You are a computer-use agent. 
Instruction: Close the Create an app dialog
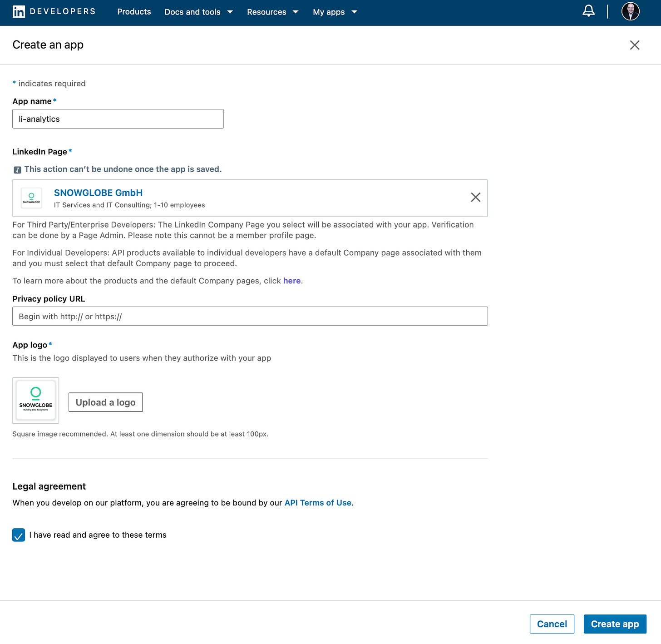(635, 45)
